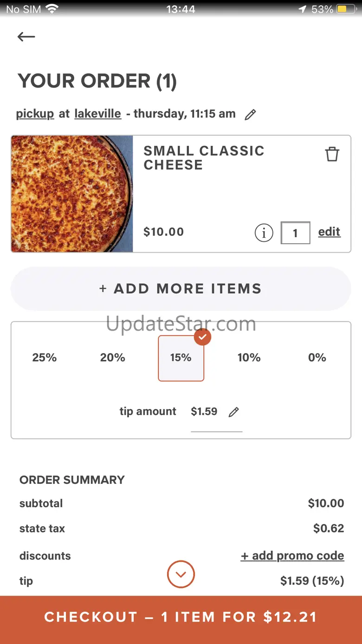This screenshot has height=644, width=362.
Task: Select the 25% tip option
Action: tap(45, 358)
